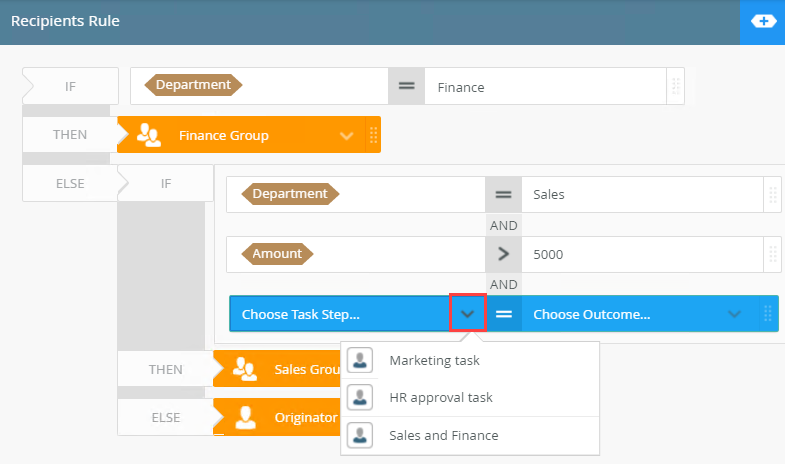Click the HR approval task icon

pos(360,397)
